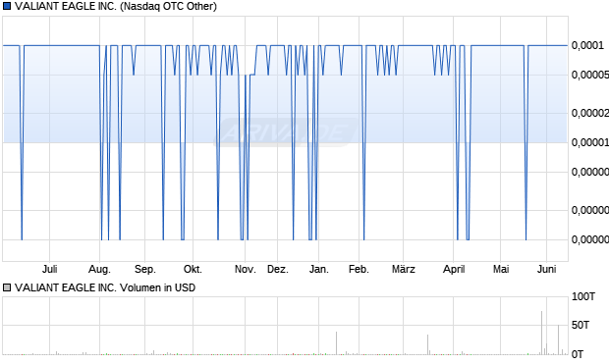Image resolution: width=609 pixels, height=364 pixels.
Task: Click the 'Jan.' month label
Action: 319,269
